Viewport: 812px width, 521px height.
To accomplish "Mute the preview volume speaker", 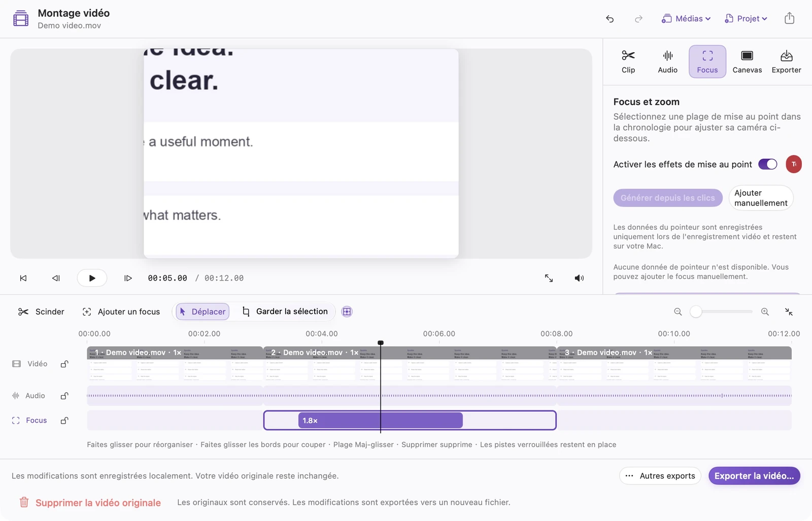I will pos(579,278).
